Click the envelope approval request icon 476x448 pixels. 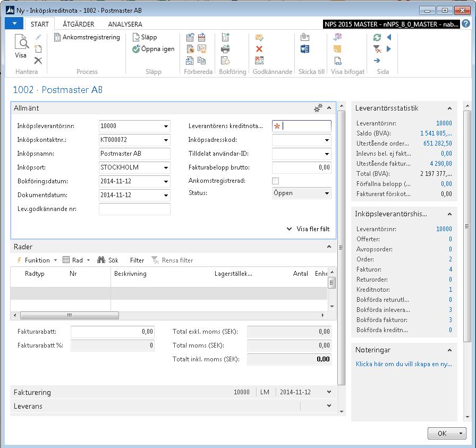pos(259,37)
